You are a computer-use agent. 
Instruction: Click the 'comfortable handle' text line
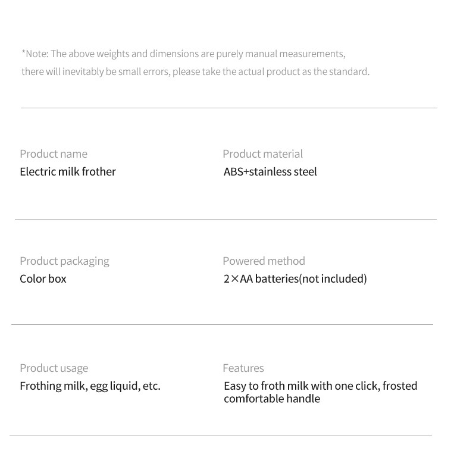pyautogui.click(x=272, y=399)
